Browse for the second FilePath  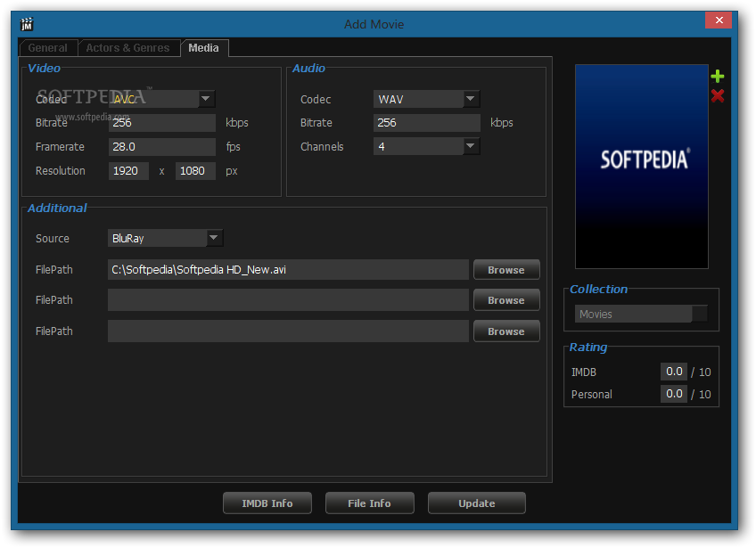click(x=506, y=300)
